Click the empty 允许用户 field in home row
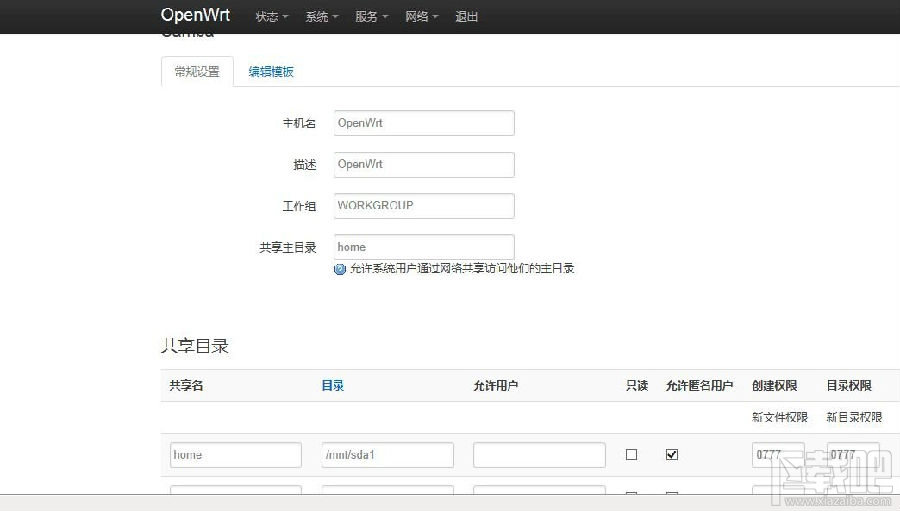 pyautogui.click(x=540, y=455)
